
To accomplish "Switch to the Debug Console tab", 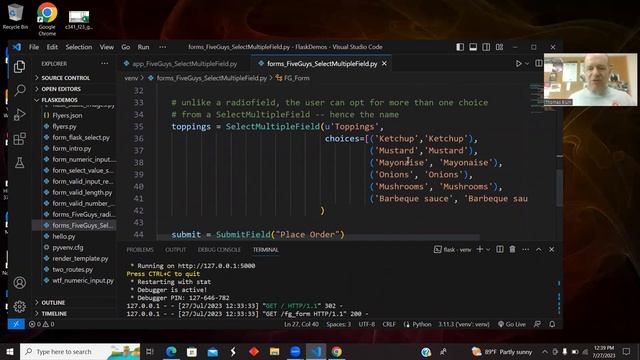I will click(x=219, y=249).
